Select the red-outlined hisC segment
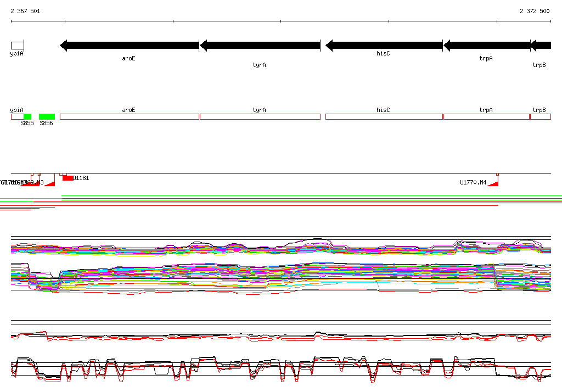The width and height of the screenshot is (562, 392). click(x=384, y=116)
